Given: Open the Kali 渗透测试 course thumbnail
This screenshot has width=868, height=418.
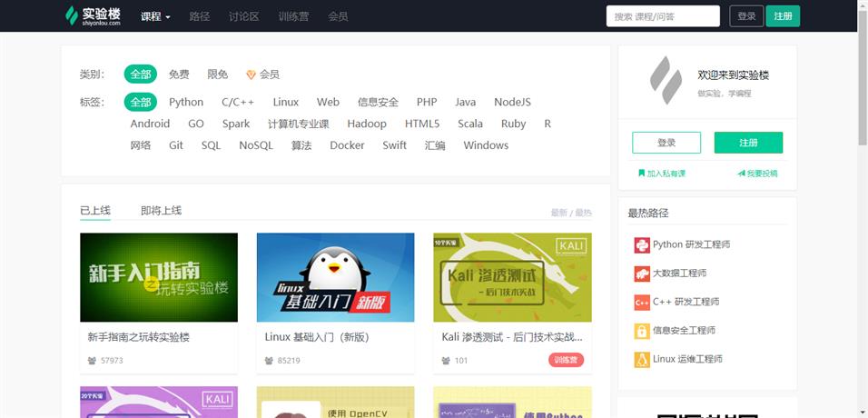Looking at the screenshot, I should coord(513,277).
